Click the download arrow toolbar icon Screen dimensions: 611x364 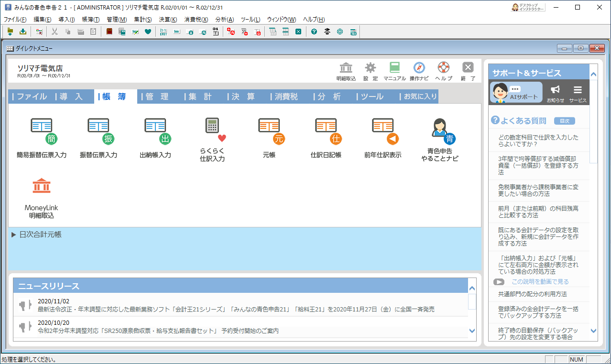[x=22, y=32]
